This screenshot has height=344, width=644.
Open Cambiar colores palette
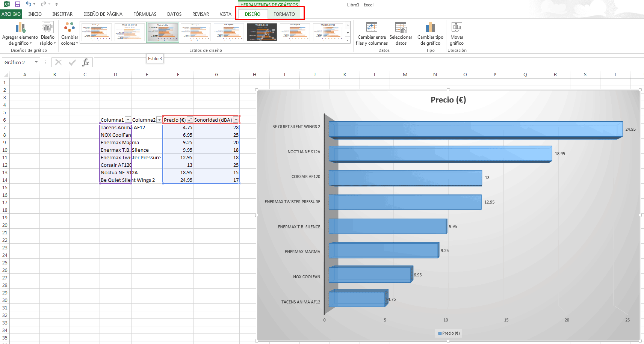tap(70, 33)
